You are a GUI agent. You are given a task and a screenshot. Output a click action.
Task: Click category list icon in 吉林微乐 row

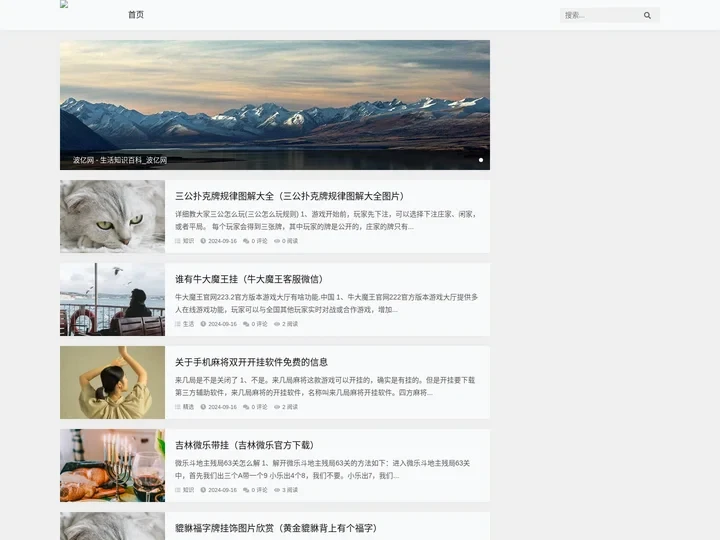[178, 490]
